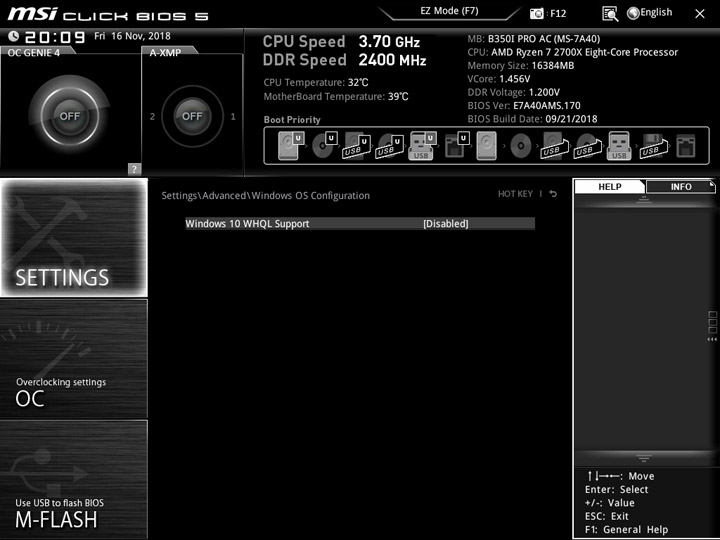This screenshot has width=720, height=540.
Task: Select the UEFI CD/DVD boot device icon
Action: [324, 146]
